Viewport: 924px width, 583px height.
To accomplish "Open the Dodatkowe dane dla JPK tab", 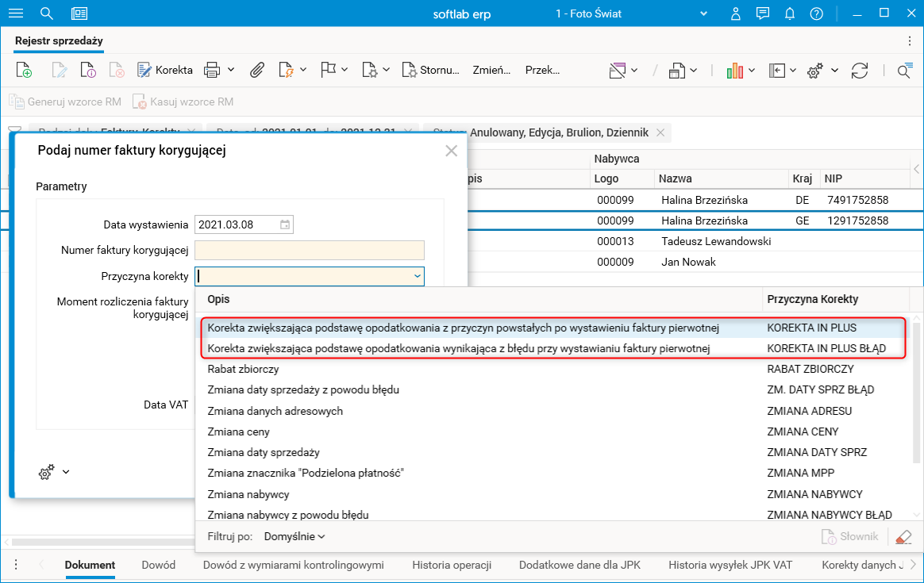I will click(x=579, y=565).
